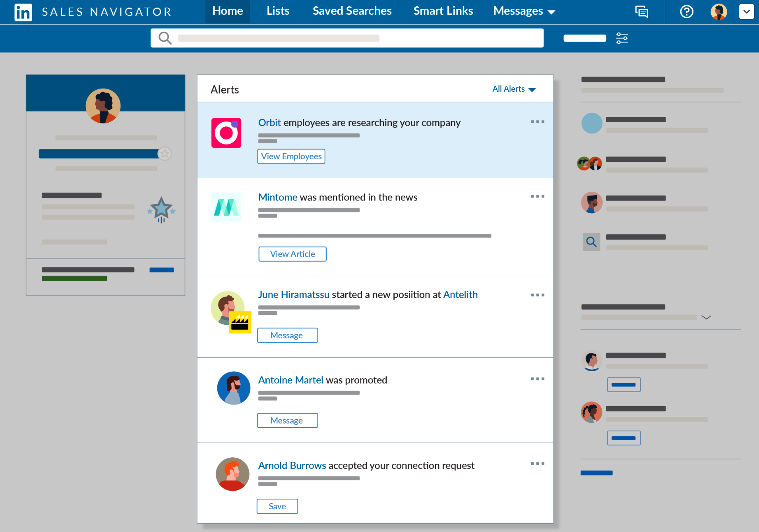Expand the right panel section chevron
Screen dimensions: 759x532
pyautogui.click(x=706, y=317)
